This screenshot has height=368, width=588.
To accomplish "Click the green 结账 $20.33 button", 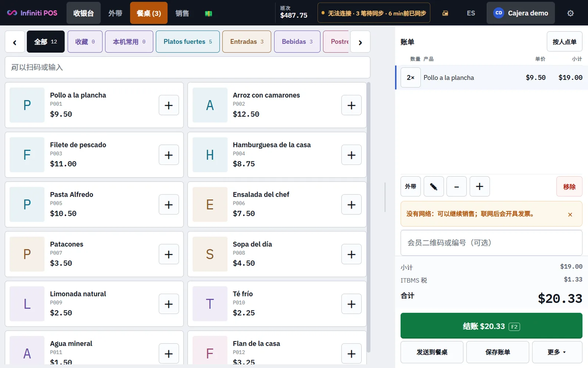I will pos(491,326).
